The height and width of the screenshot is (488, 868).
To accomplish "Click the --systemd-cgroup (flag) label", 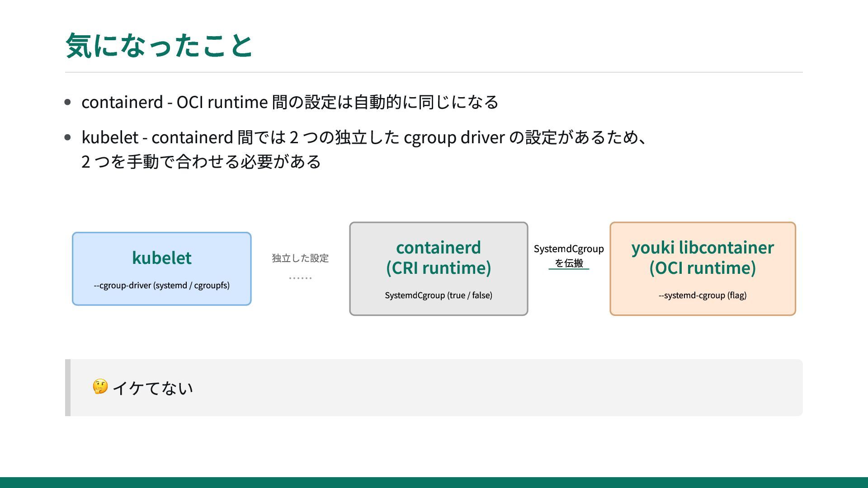I will 703,295.
